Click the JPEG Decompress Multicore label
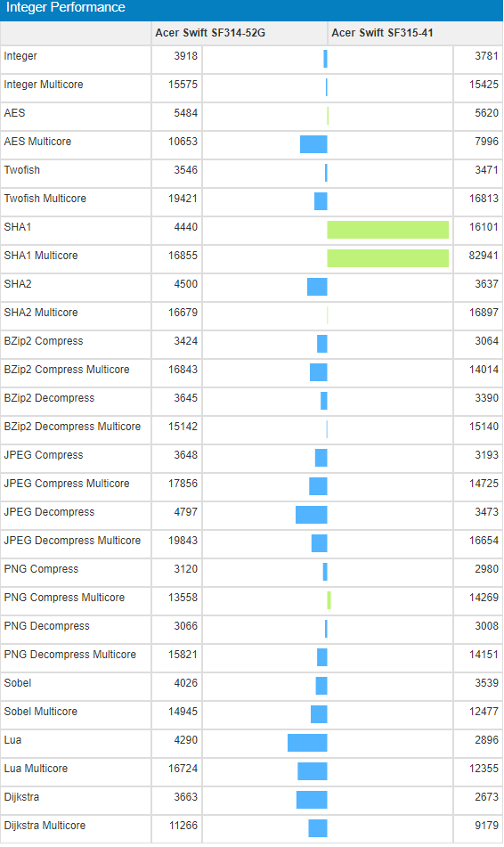This screenshot has height=847, width=504. click(72, 541)
